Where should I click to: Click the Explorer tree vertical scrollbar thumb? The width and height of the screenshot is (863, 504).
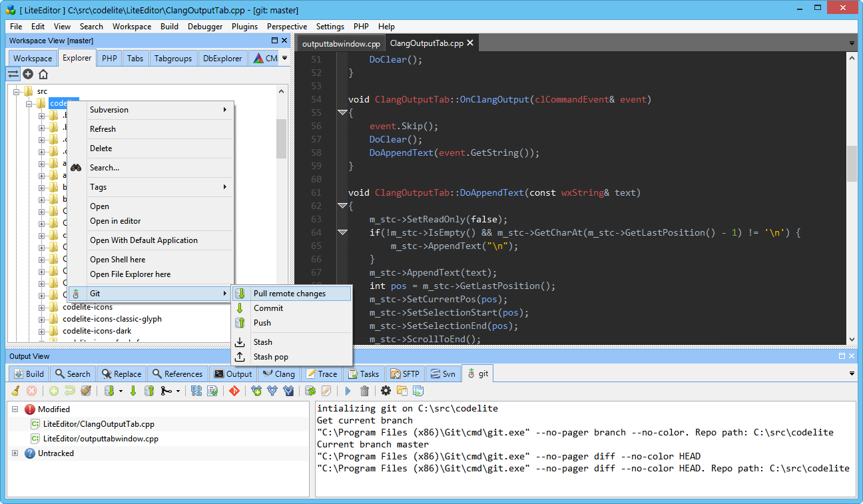coord(281,138)
